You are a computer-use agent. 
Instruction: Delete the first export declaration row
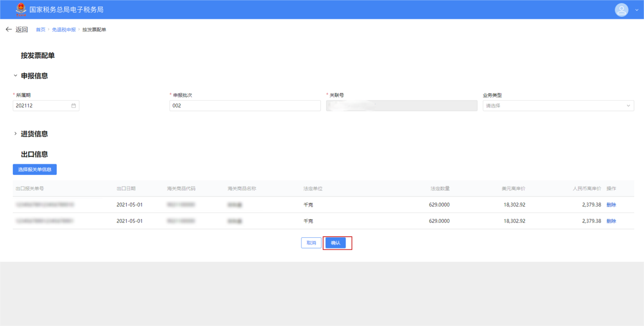point(611,205)
